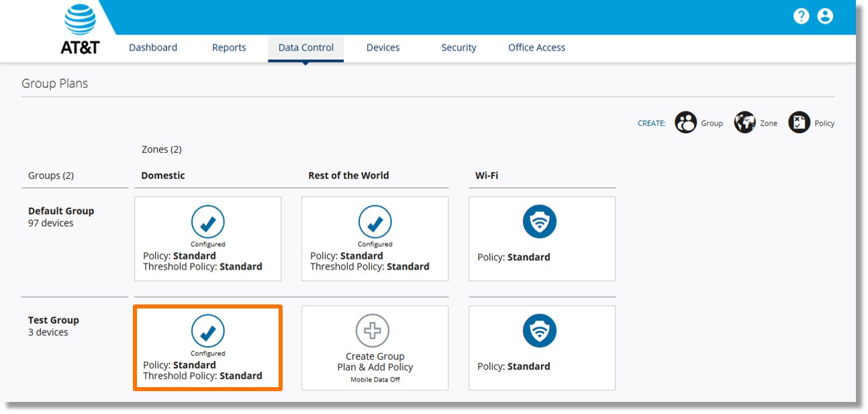Open the help question mark icon
This screenshot has height=414, width=868.
801,16
